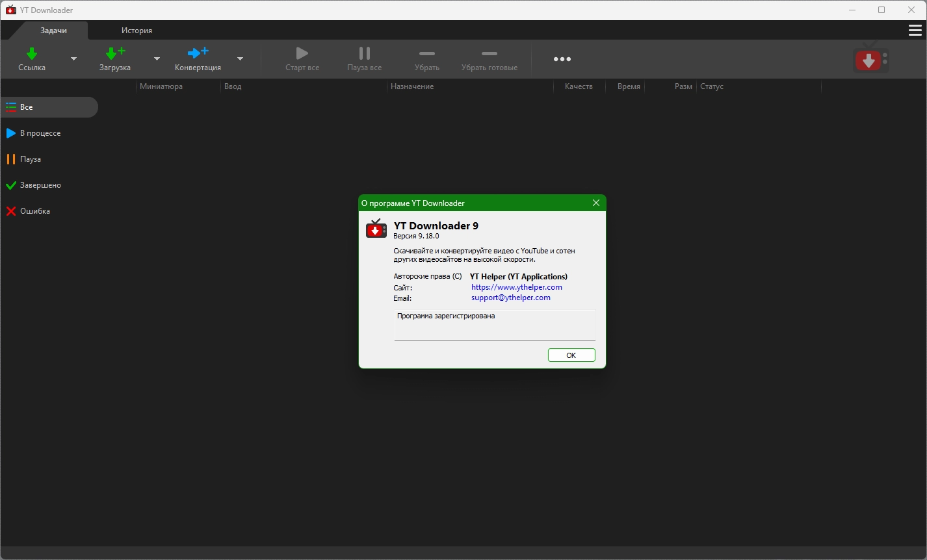Click the blue Конвертация arrow icon

[198, 53]
